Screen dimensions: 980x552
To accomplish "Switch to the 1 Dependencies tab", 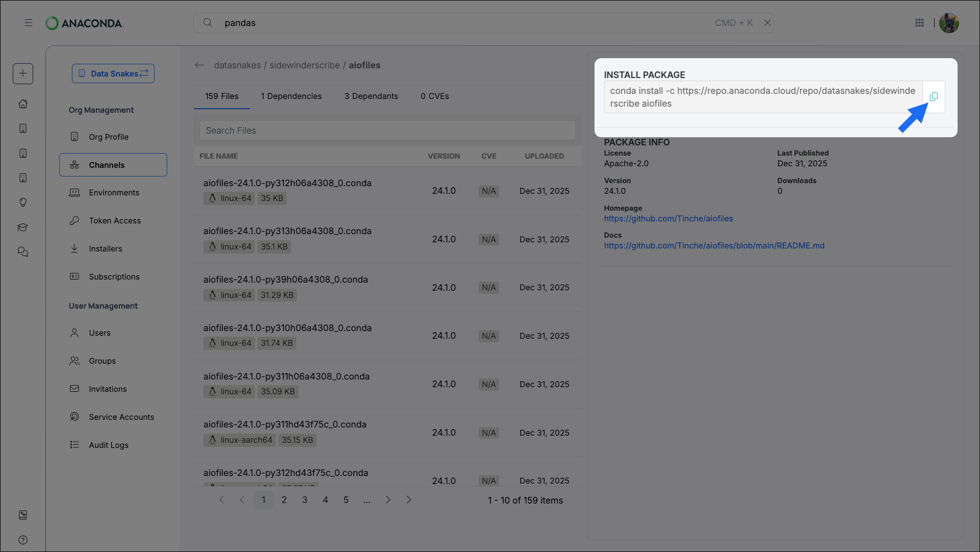I will click(291, 96).
